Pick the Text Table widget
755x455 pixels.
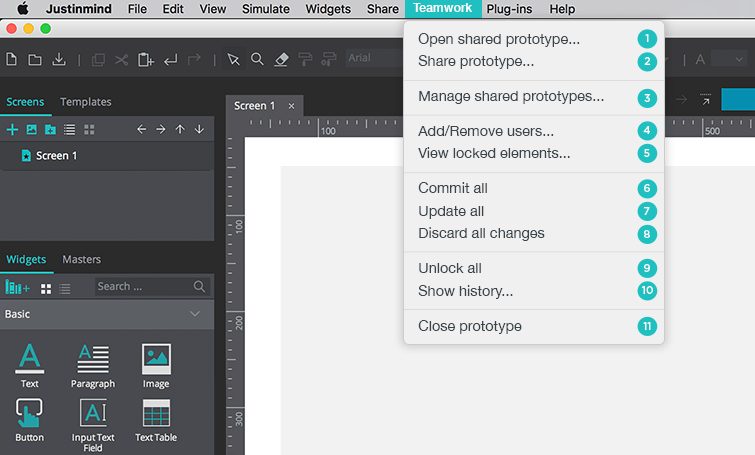coord(156,420)
